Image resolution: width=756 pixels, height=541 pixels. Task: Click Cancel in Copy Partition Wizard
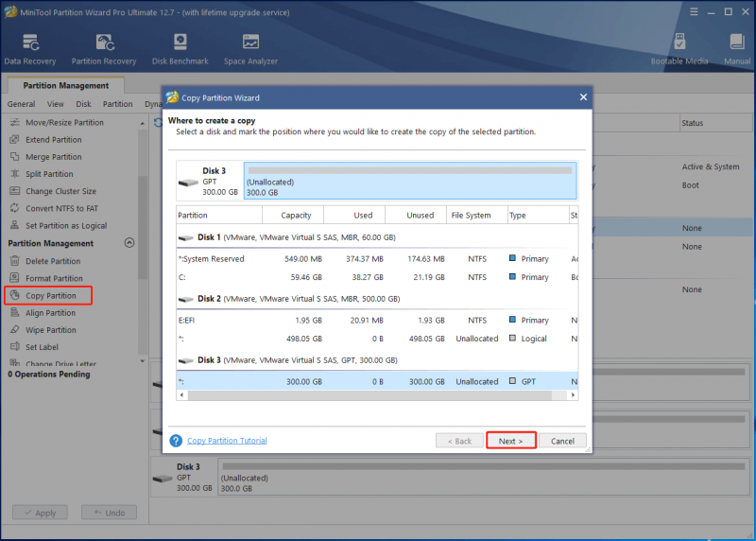coord(562,441)
